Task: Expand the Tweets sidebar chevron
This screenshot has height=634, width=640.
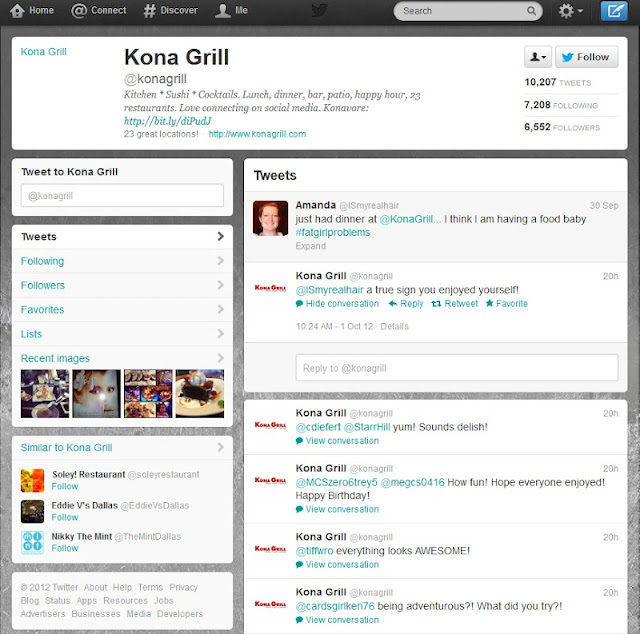Action: point(220,236)
